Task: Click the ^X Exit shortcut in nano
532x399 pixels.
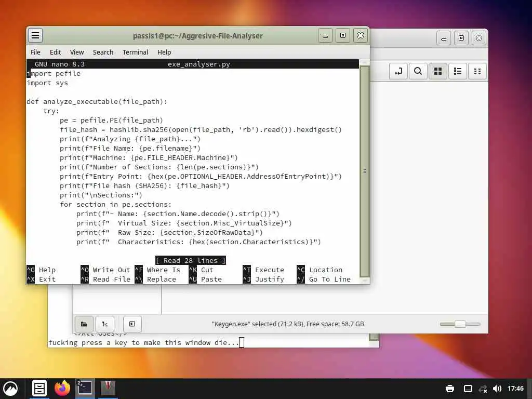Action: point(41,279)
